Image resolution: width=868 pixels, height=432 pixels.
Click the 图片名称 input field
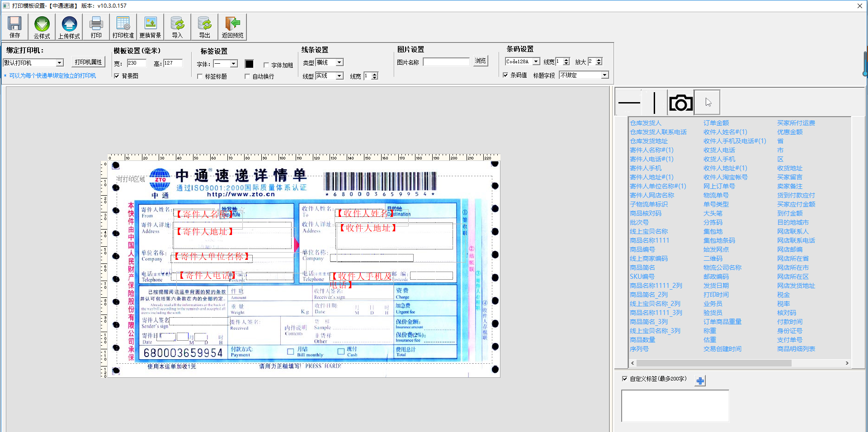pyautogui.click(x=447, y=62)
